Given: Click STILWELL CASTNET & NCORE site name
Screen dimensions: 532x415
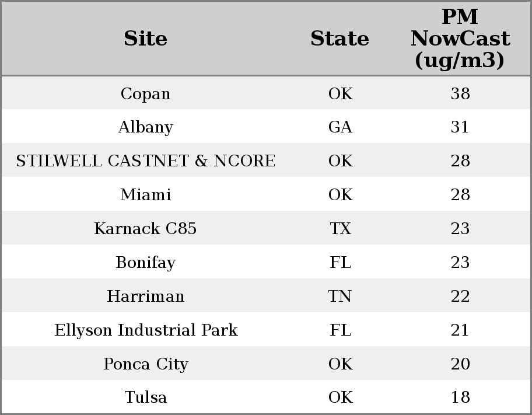Looking at the screenshot, I should point(145,161).
